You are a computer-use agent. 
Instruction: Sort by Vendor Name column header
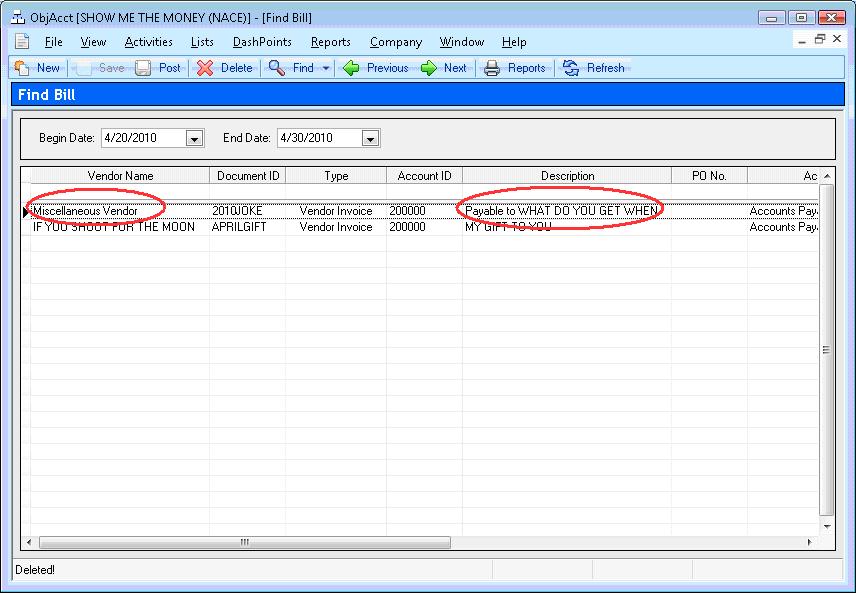tap(120, 176)
